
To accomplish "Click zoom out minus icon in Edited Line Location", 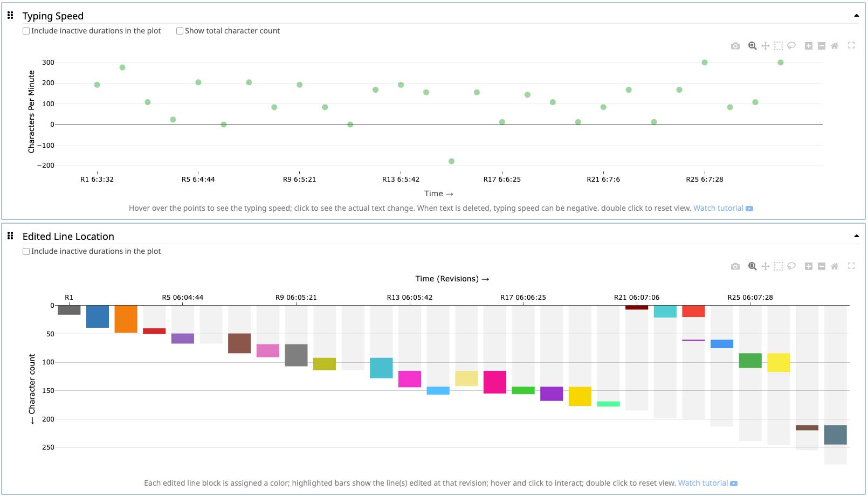I will point(821,266).
